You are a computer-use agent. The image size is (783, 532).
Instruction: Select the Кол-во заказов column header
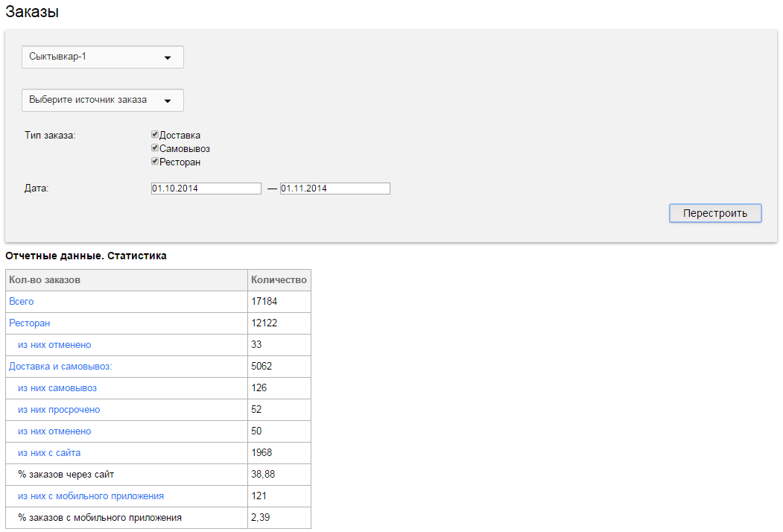[127, 280]
